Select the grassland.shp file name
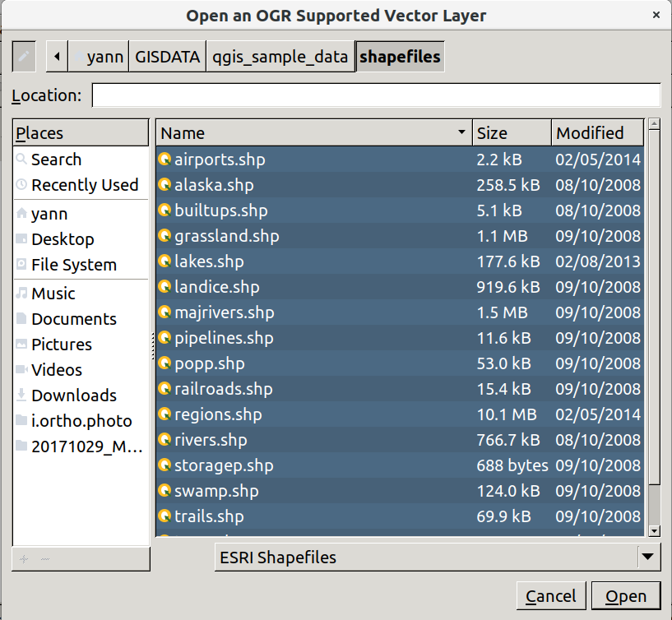Image resolution: width=672 pixels, height=620 pixels. 227,236
